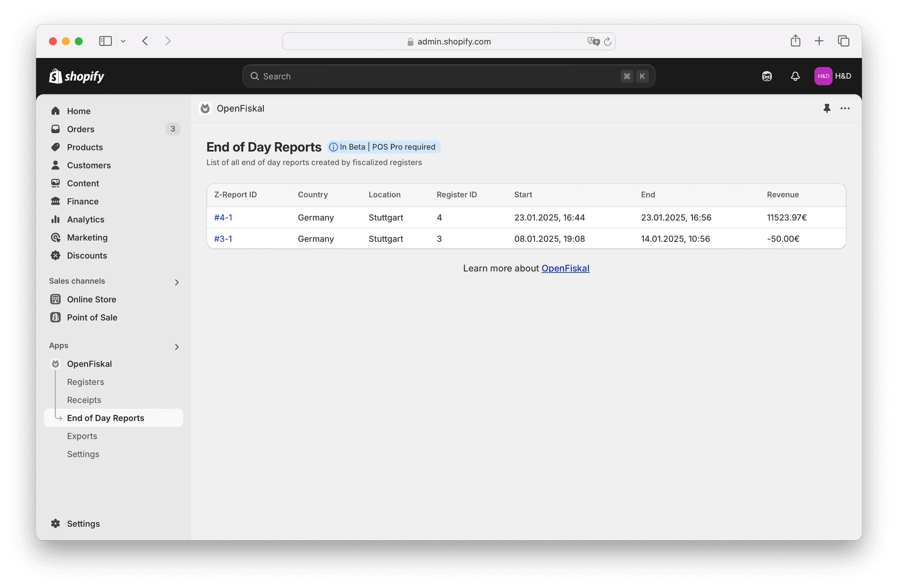
Task: Go forward in Safari
Action: click(168, 41)
